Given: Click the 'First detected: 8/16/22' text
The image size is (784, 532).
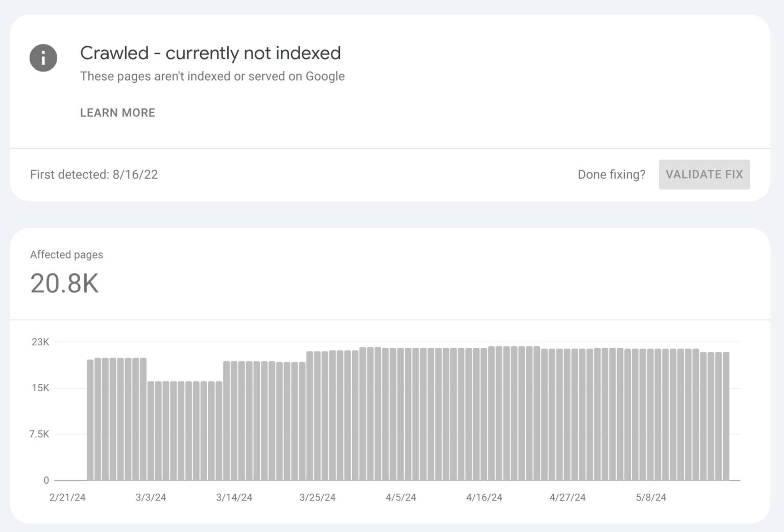Looking at the screenshot, I should 94,174.
